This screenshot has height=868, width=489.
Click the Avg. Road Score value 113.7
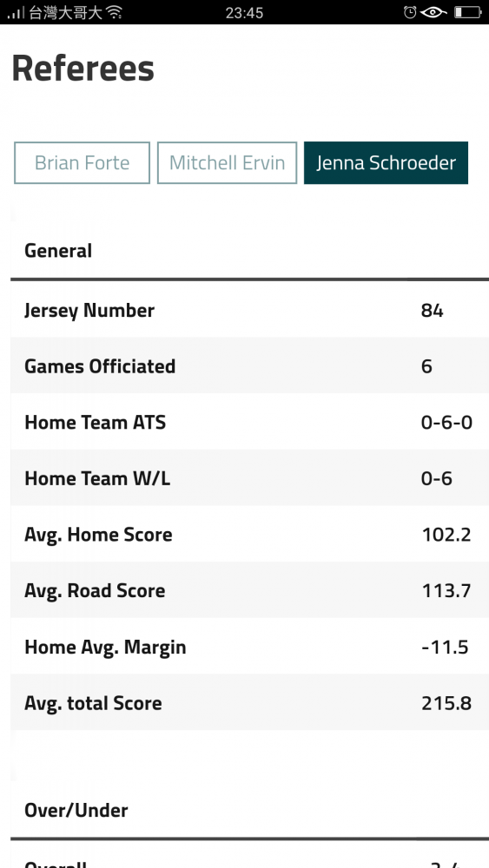[446, 590]
